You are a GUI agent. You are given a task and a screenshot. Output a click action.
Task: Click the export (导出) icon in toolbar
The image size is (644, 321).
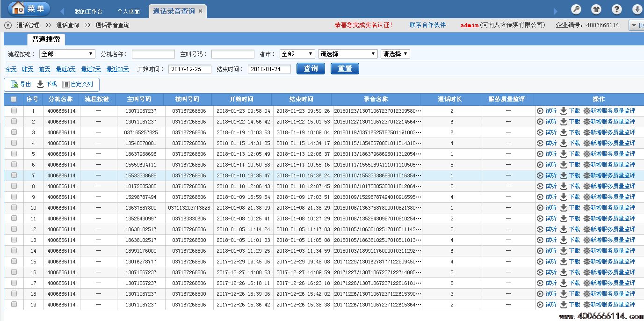point(14,85)
